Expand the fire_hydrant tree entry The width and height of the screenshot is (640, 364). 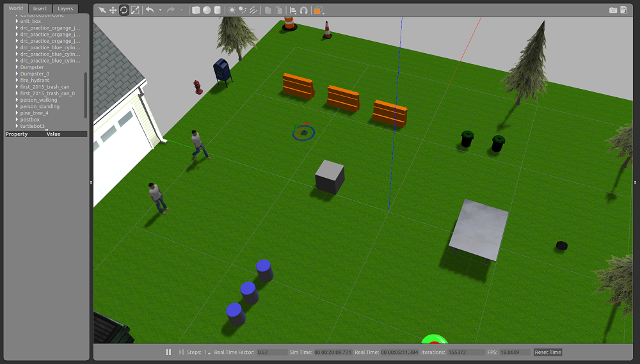coord(17,80)
